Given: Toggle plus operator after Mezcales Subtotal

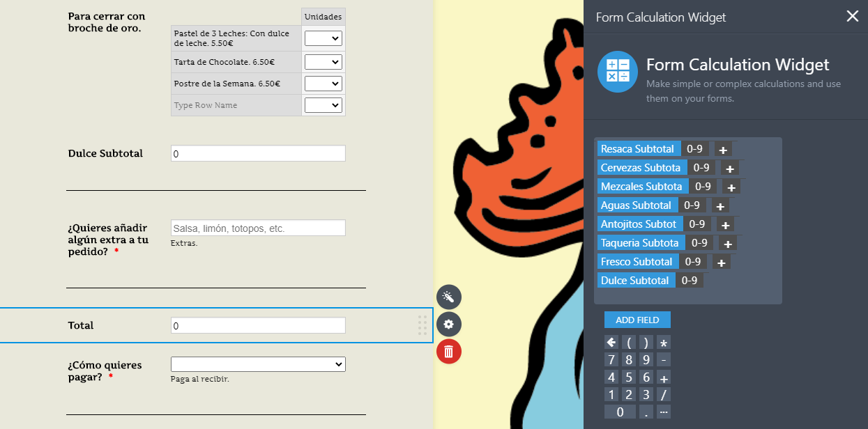Looking at the screenshot, I should [731, 187].
